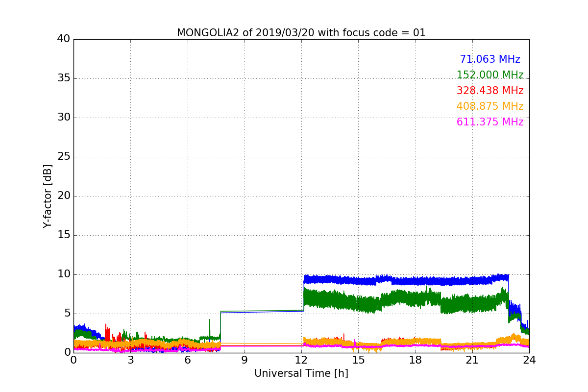Click the 408.875 MHz legend label
588x392 pixels.
click(x=490, y=106)
